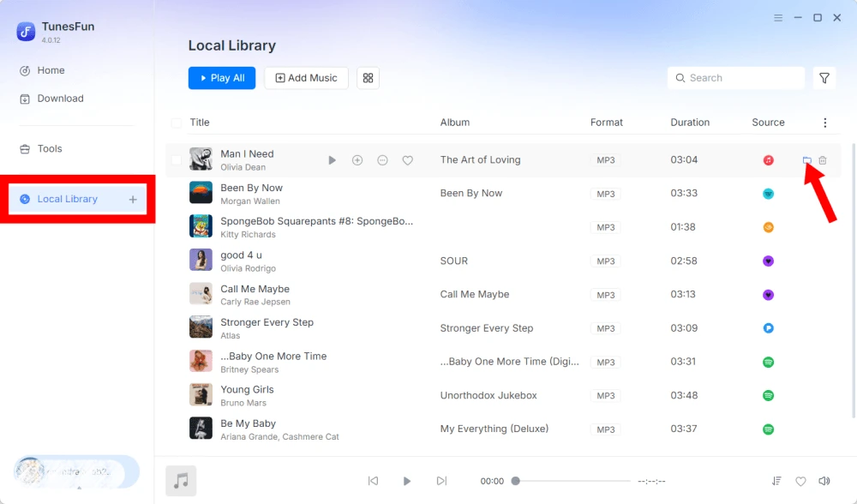Click the SOUR album name

click(x=454, y=261)
